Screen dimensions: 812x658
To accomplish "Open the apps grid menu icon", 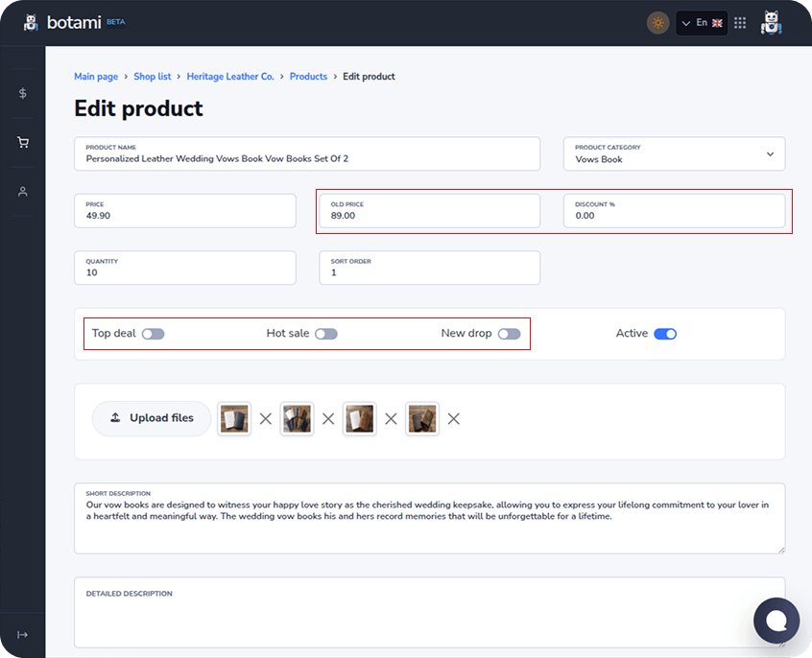I will tap(740, 23).
